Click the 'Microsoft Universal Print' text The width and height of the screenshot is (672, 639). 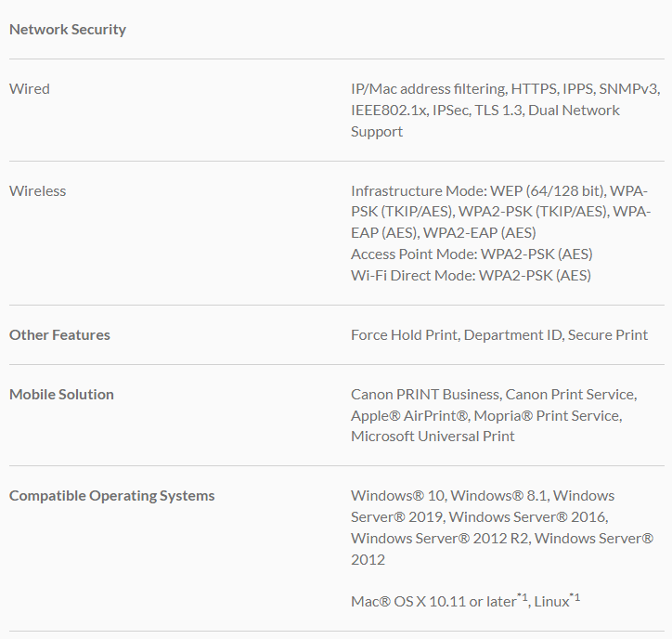coord(433,437)
